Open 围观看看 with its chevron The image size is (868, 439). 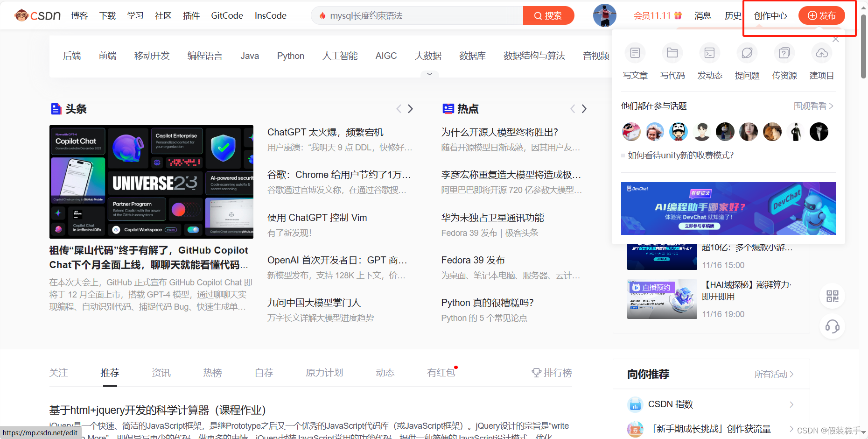(x=814, y=106)
